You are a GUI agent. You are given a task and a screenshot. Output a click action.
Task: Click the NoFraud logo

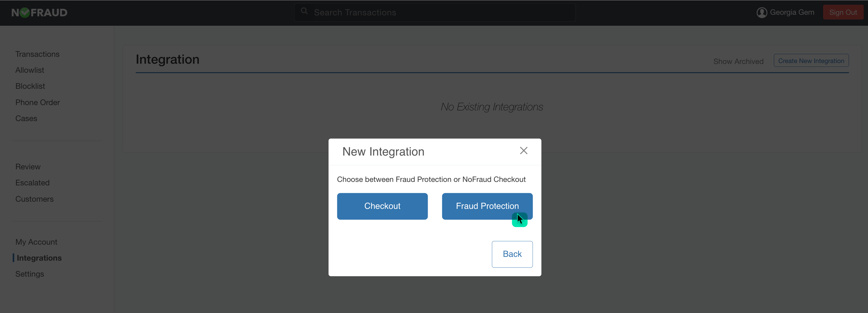pos(39,13)
